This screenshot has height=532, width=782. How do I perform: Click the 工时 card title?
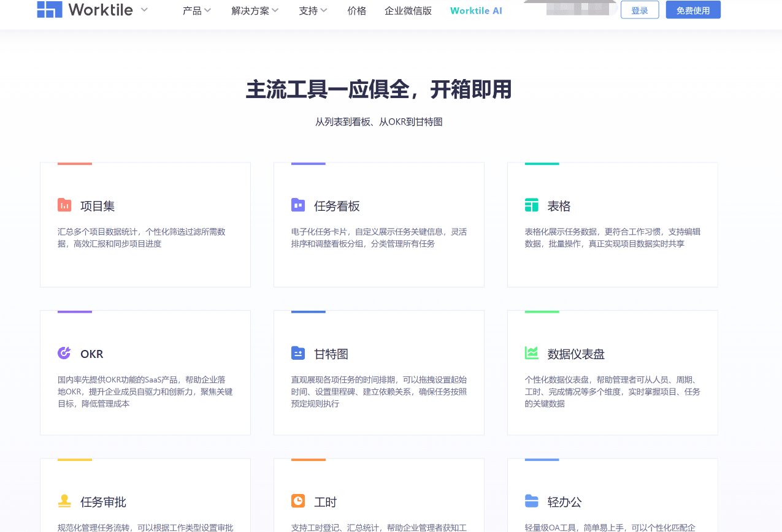point(326,503)
